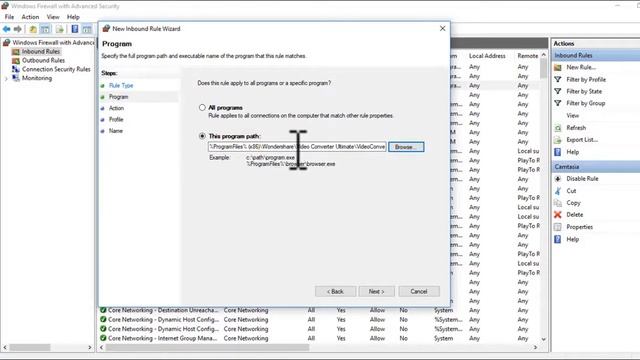The image size is (640, 360).
Task: Click the Help icon below Properties
Action: (x=558, y=239)
